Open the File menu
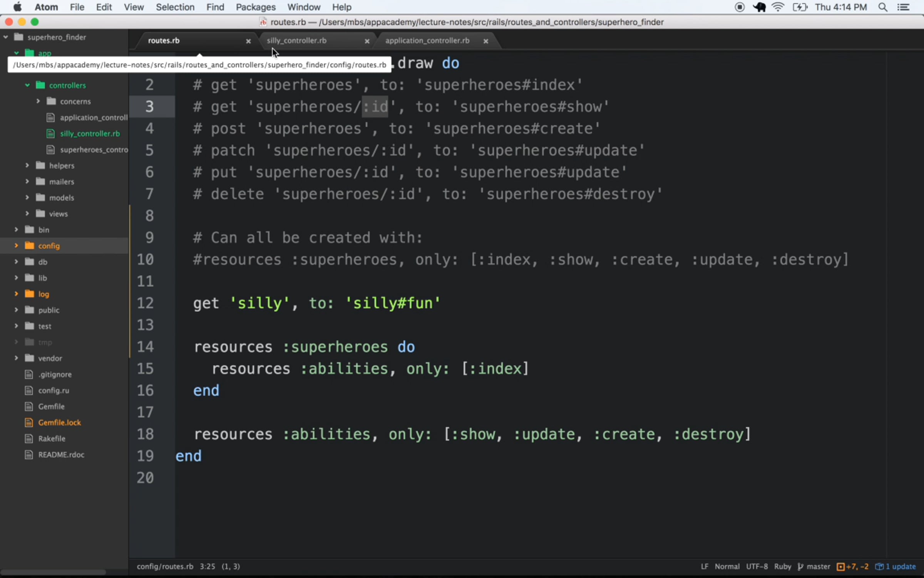The image size is (924, 578). 77,7
